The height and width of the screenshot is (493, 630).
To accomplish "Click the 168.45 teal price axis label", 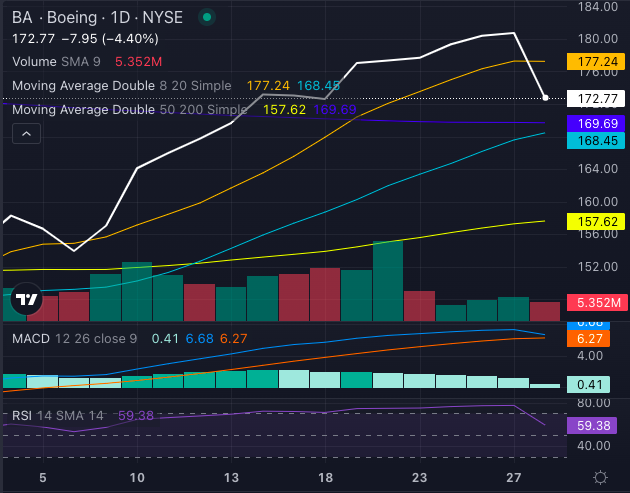I will 595,141.
